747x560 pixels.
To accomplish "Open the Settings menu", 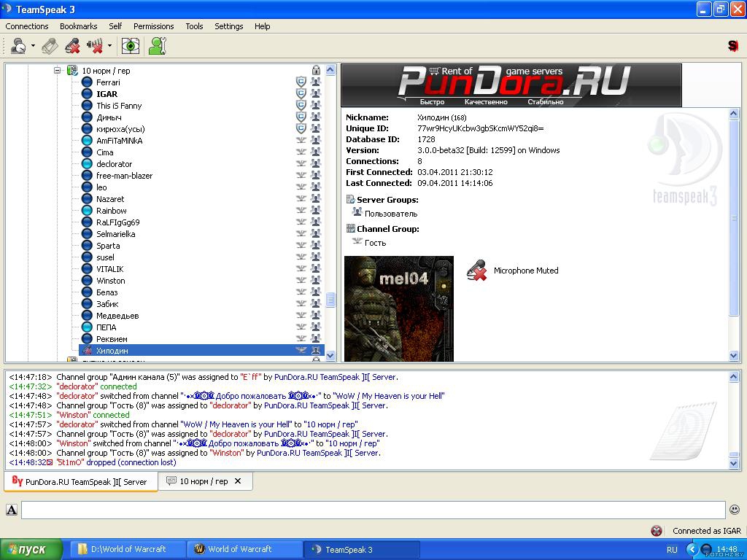I will click(228, 26).
